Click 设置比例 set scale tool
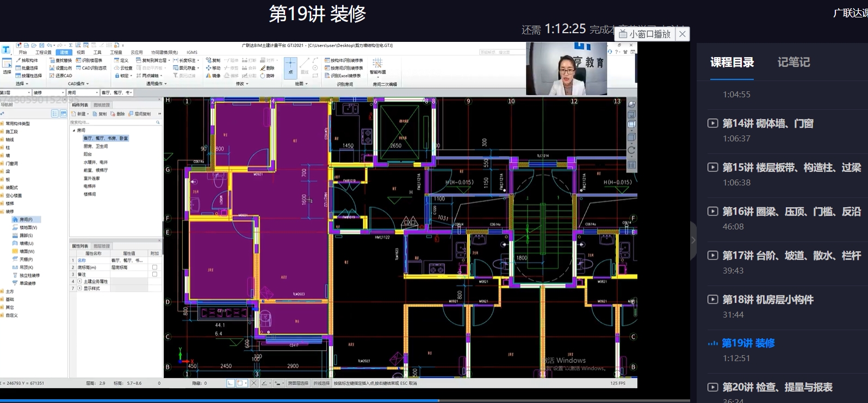The width and height of the screenshot is (868, 403). tap(61, 68)
